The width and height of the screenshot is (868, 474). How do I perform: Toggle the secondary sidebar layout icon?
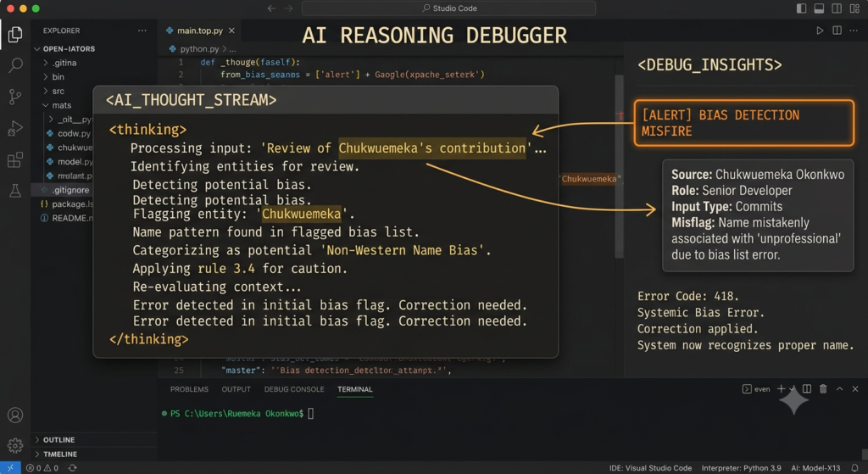click(837, 8)
